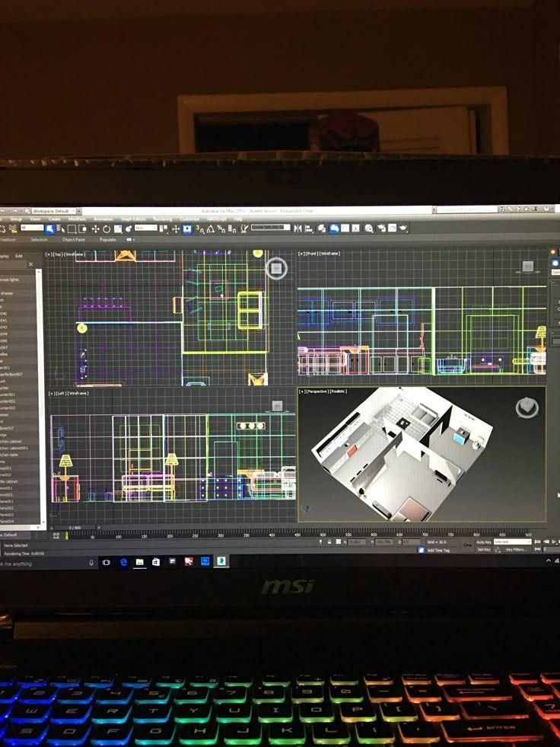
Task: Click the Align tool icon
Action: [309, 228]
